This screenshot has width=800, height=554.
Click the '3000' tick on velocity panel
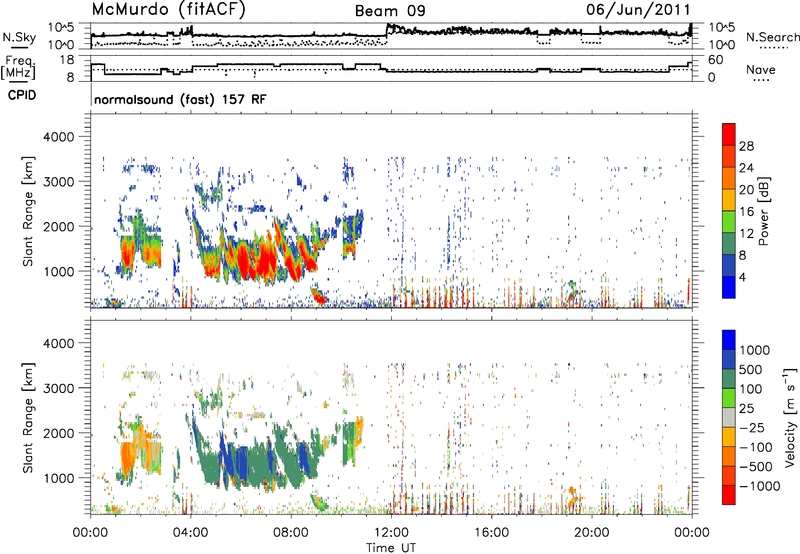pyautogui.click(x=58, y=388)
